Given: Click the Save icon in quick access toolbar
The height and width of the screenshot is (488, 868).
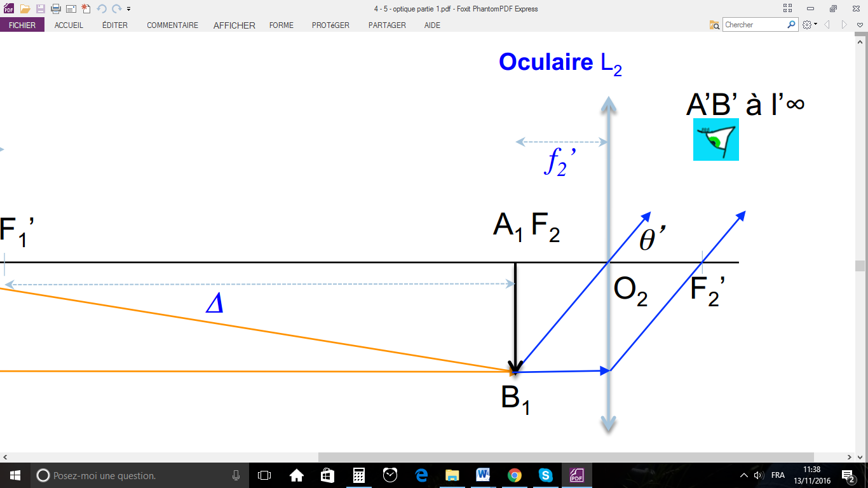Looking at the screenshot, I should pos(40,9).
